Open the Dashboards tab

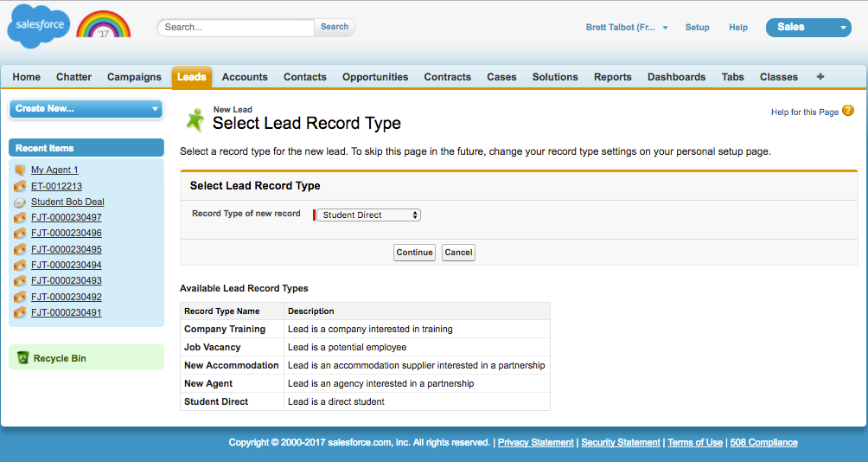point(676,77)
